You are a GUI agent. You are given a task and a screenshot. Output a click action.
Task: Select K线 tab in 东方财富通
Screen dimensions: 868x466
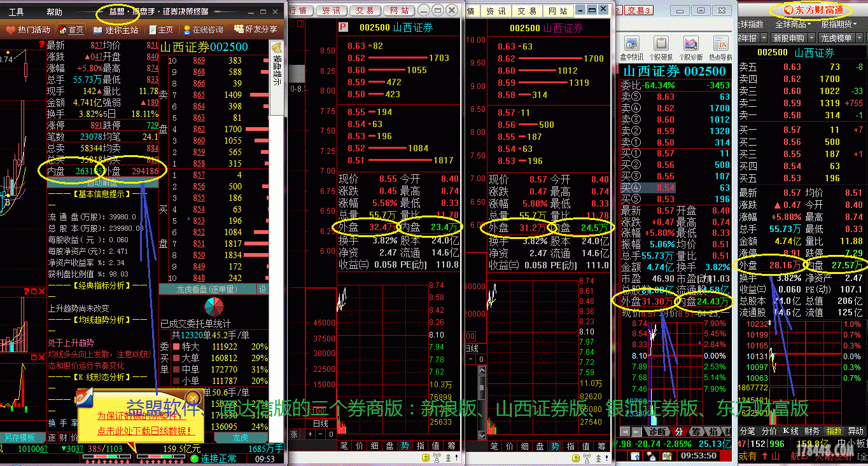tap(791, 431)
